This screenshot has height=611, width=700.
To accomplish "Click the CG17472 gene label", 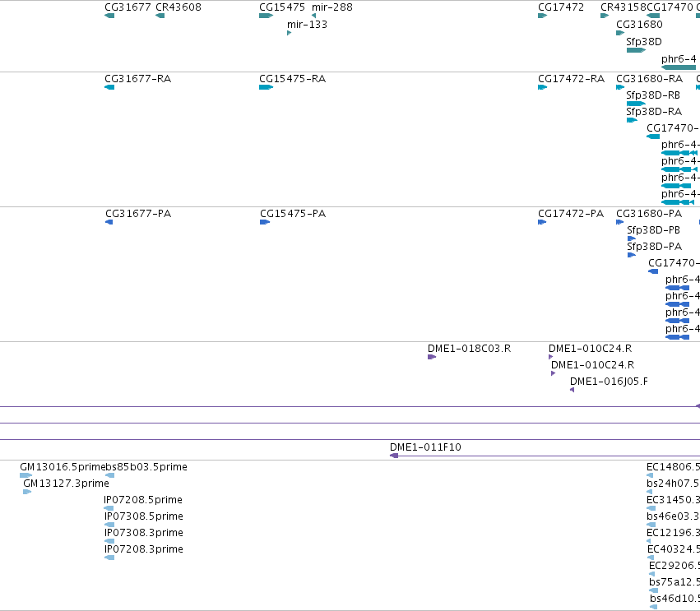I will (x=561, y=7).
